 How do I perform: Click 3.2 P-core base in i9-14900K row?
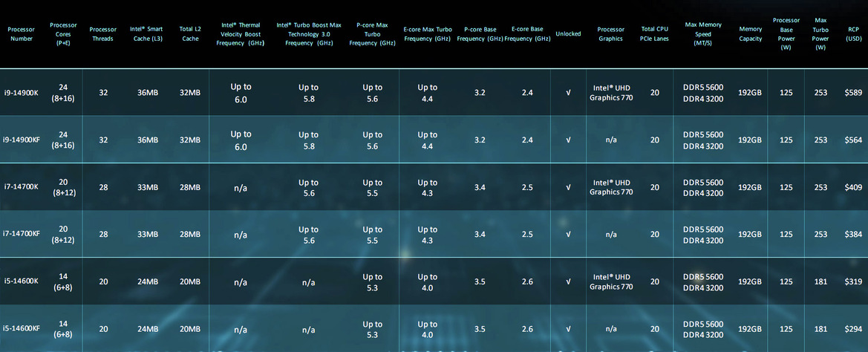coord(480,93)
